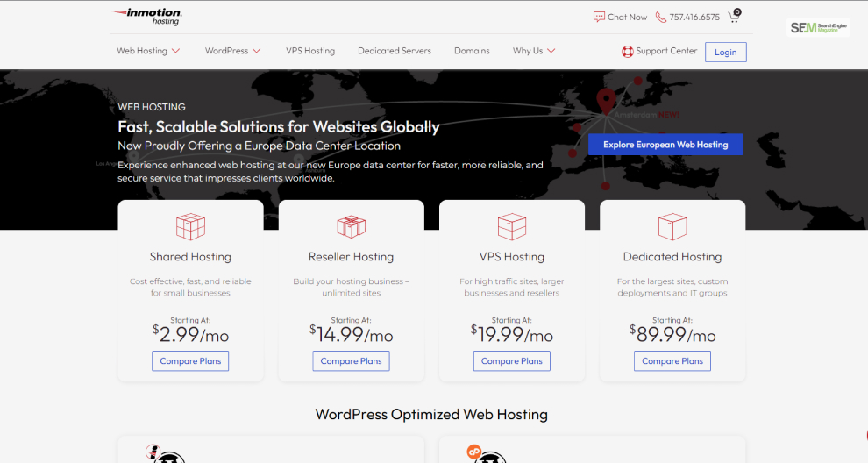Click the $89.99/mo price

click(x=672, y=334)
